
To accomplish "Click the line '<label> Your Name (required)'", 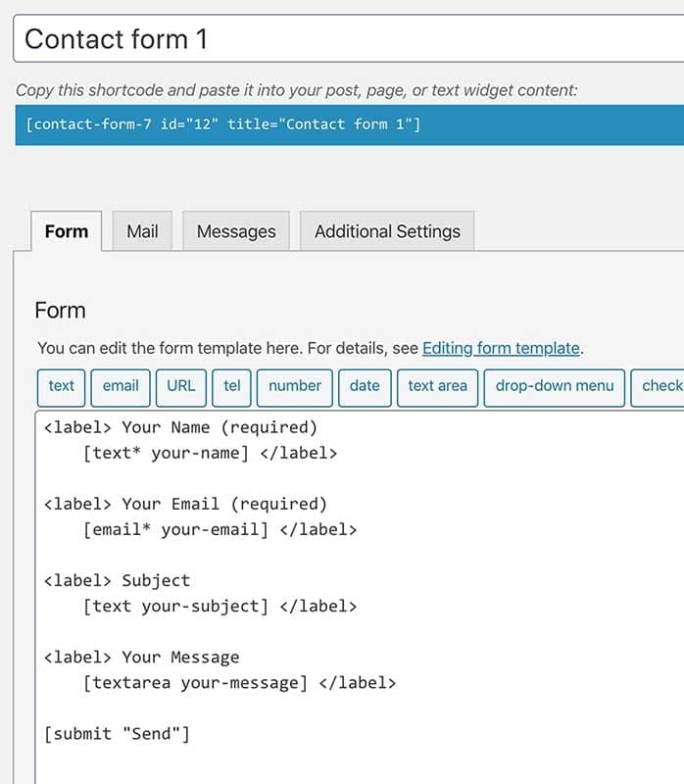I will pyautogui.click(x=180, y=427).
